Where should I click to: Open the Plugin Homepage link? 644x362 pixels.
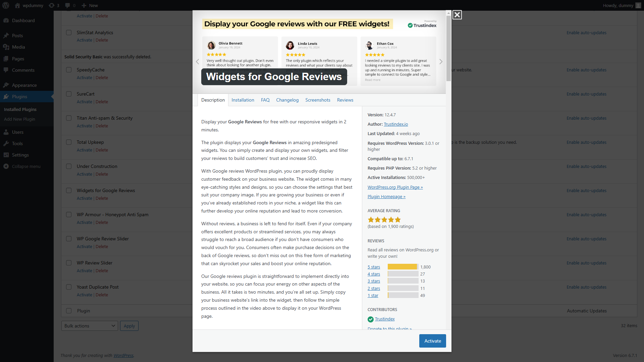click(386, 196)
